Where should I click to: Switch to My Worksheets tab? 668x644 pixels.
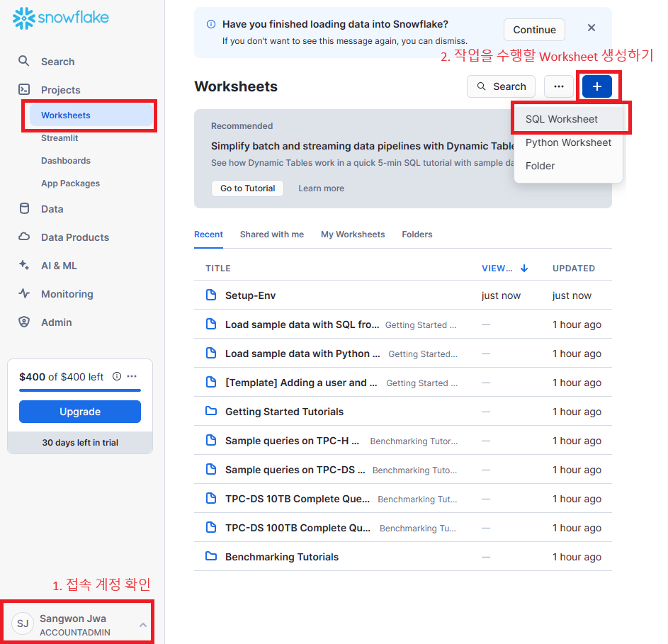point(353,235)
